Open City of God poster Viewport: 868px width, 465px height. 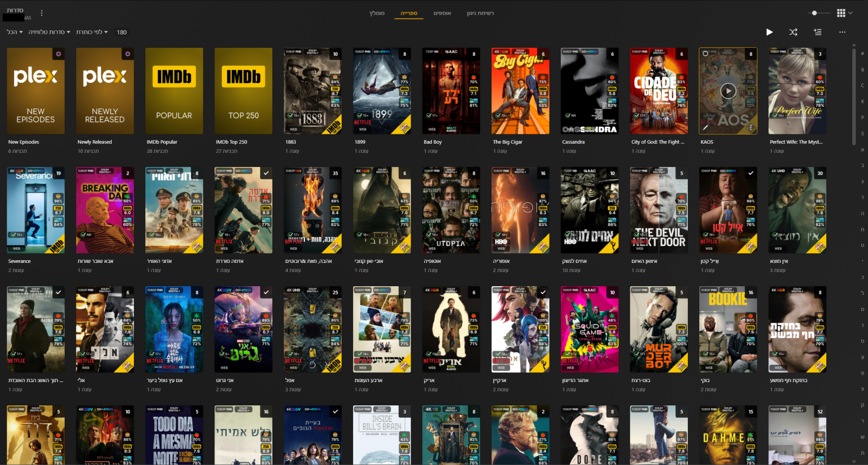click(659, 91)
